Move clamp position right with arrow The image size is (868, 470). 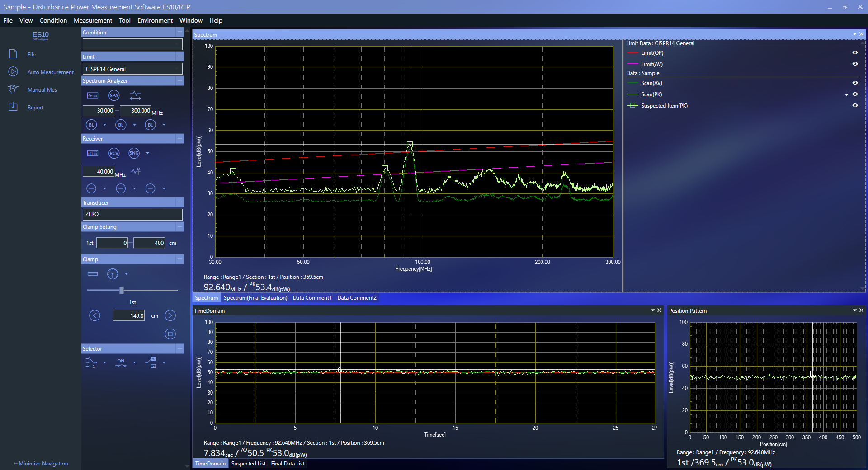(x=170, y=315)
